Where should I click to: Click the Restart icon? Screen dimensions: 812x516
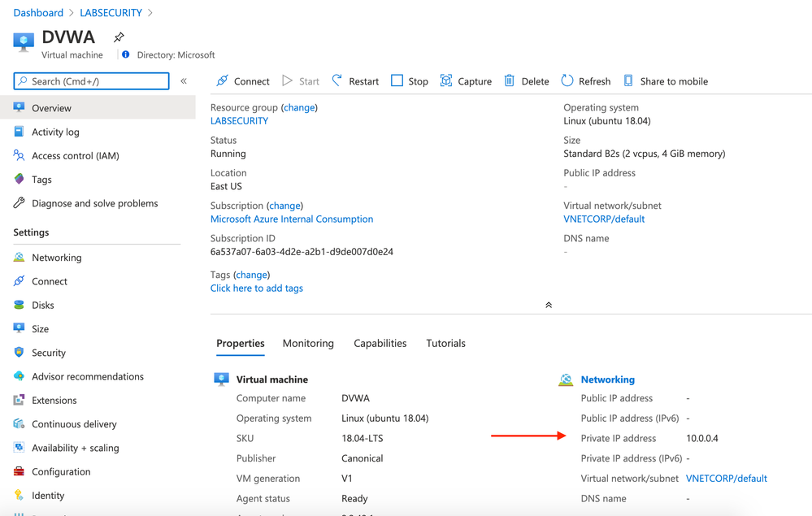tap(337, 80)
